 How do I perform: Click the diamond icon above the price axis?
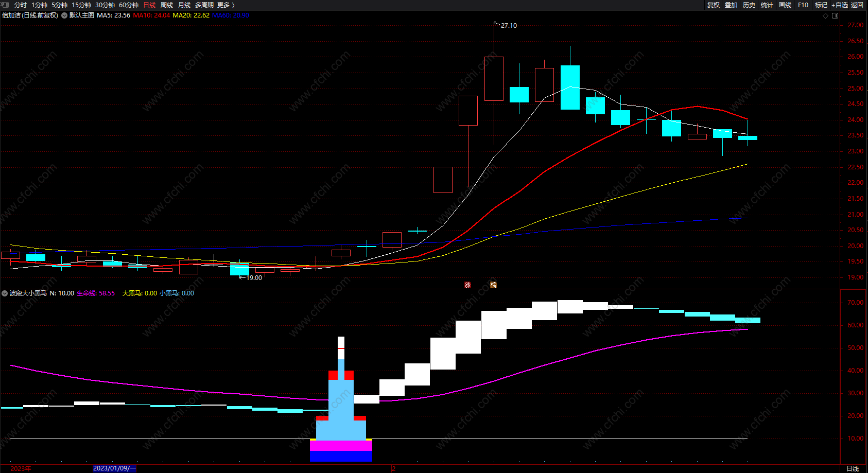pyautogui.click(x=825, y=15)
